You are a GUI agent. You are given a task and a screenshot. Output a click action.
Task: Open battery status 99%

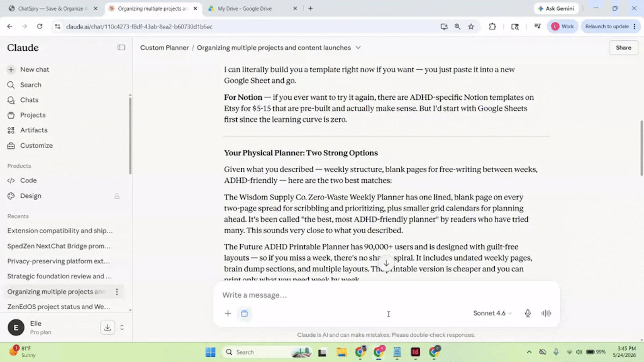pyautogui.click(x=596, y=352)
